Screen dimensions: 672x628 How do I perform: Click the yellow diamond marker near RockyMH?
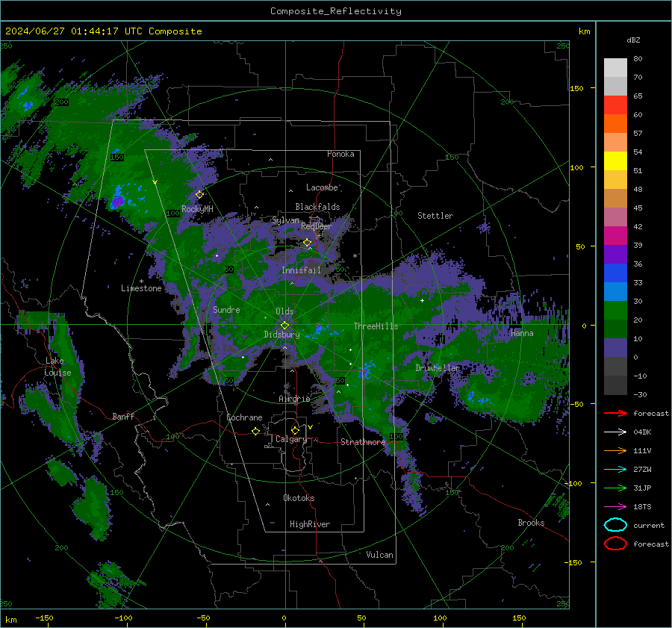pos(199,195)
